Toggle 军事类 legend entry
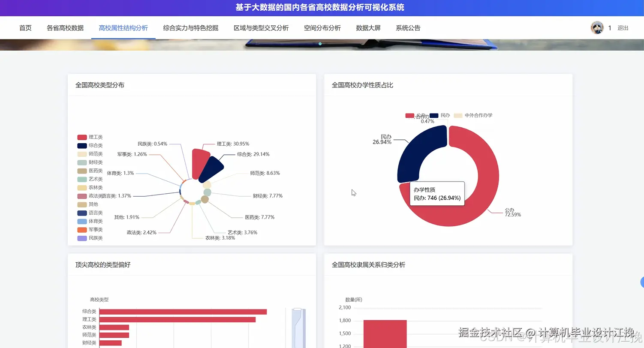The width and height of the screenshot is (644, 348). click(x=90, y=230)
